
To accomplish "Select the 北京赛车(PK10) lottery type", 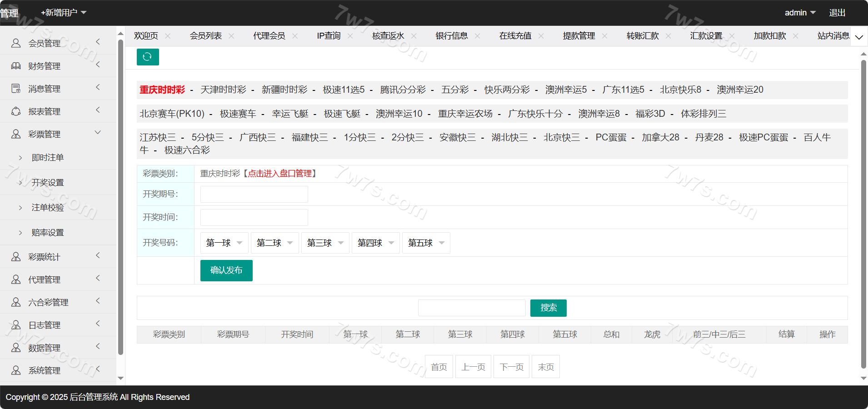I will tap(172, 114).
